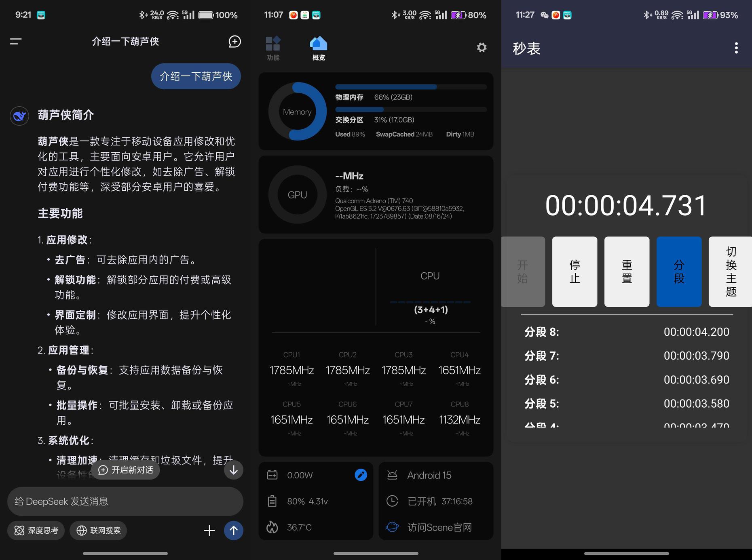Screen dimensions: 752x560
Task: Select the 概览 overview tab
Action: click(x=318, y=48)
